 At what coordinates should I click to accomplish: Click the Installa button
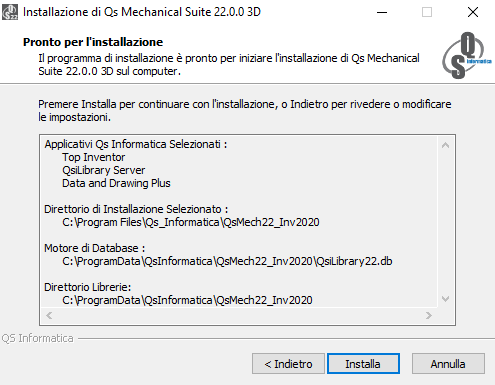point(363,364)
